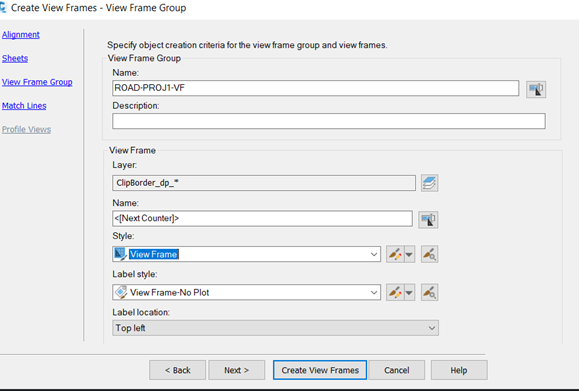Open name template for View Frame Group
579x391 pixels.
tap(536, 89)
